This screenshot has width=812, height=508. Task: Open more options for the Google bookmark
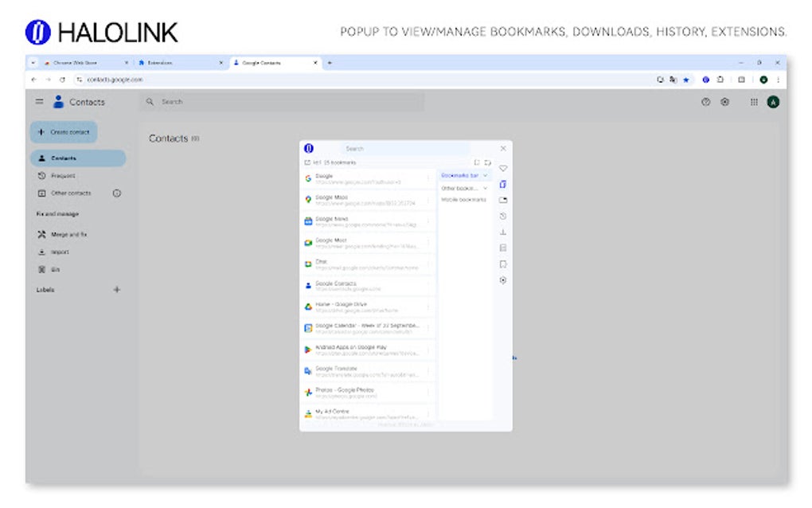(x=428, y=178)
